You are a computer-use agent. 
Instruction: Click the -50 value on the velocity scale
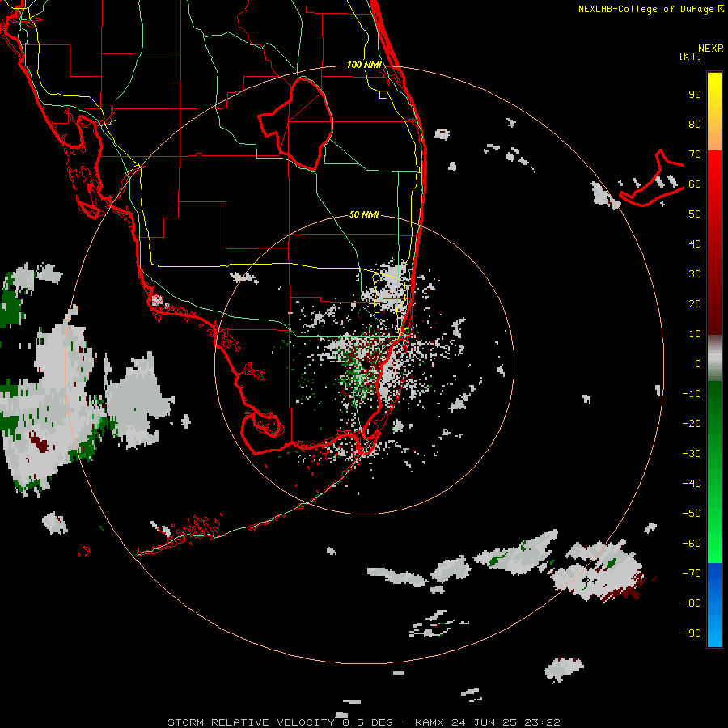coord(692,514)
